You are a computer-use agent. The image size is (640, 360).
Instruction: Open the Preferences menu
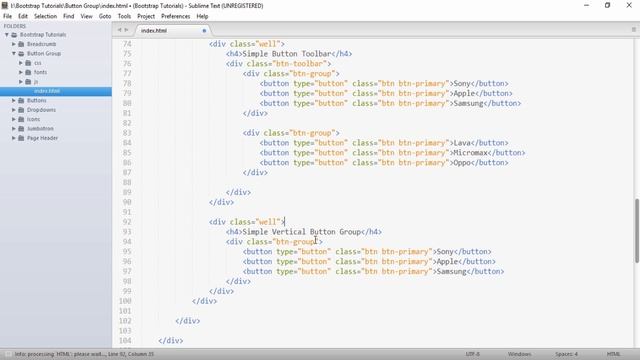176,16
